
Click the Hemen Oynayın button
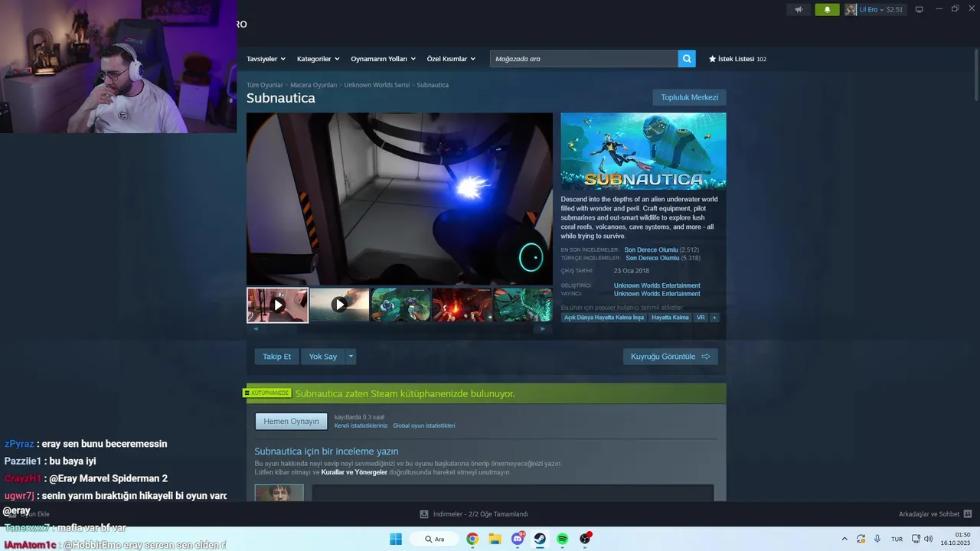pos(291,422)
